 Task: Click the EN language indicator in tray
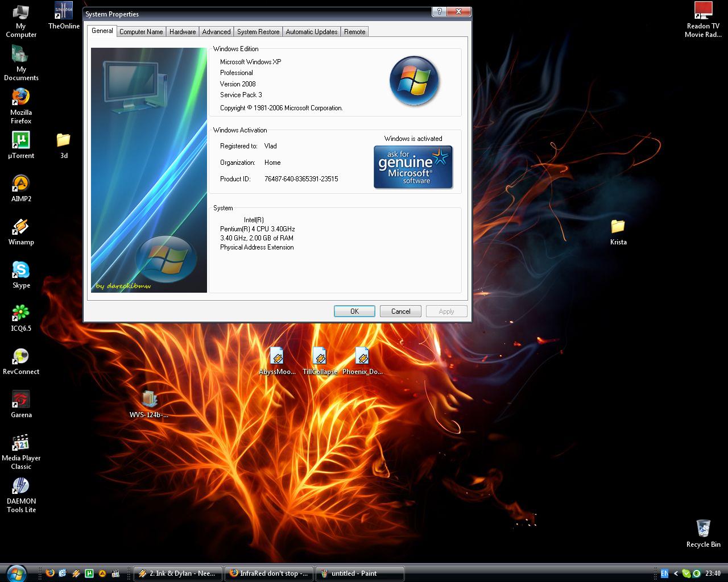tap(664, 573)
